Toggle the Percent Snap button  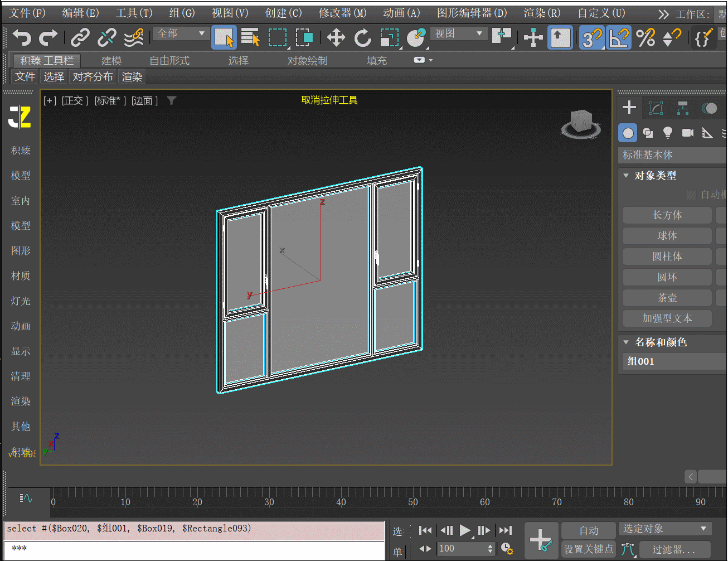click(x=646, y=38)
